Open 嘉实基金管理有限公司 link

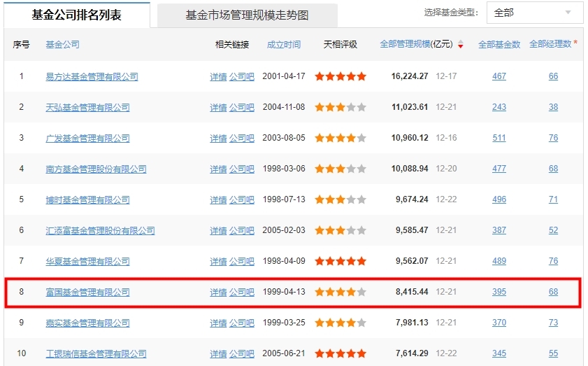pos(88,323)
